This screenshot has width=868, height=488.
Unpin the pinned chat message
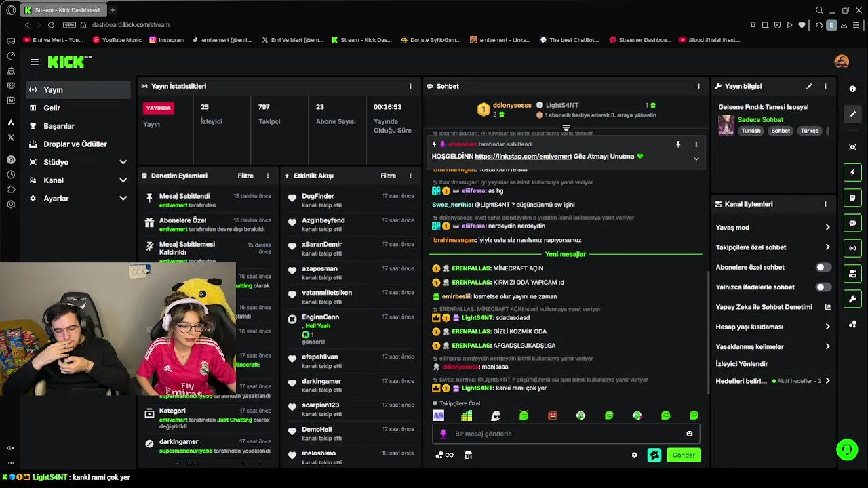point(677,144)
